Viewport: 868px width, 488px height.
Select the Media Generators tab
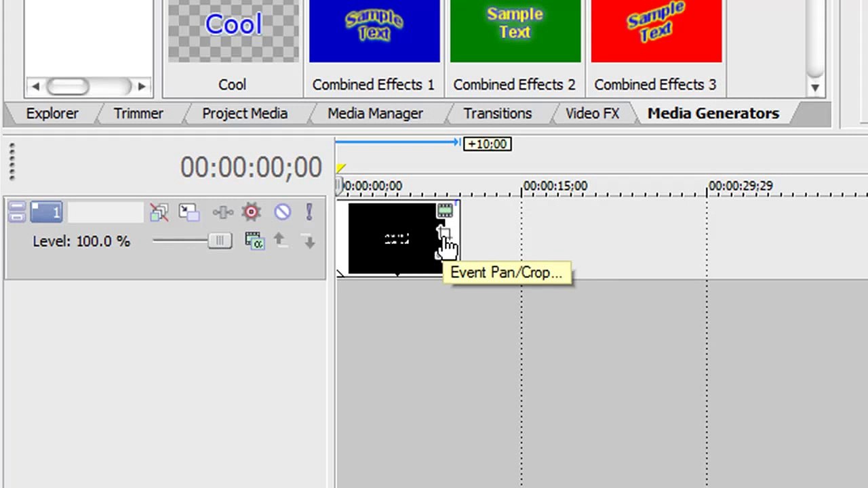(x=713, y=113)
